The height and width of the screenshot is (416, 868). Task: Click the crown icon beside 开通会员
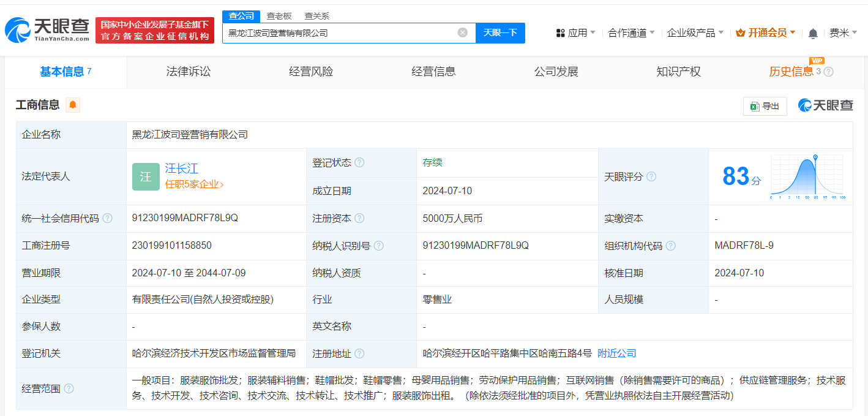pos(740,32)
